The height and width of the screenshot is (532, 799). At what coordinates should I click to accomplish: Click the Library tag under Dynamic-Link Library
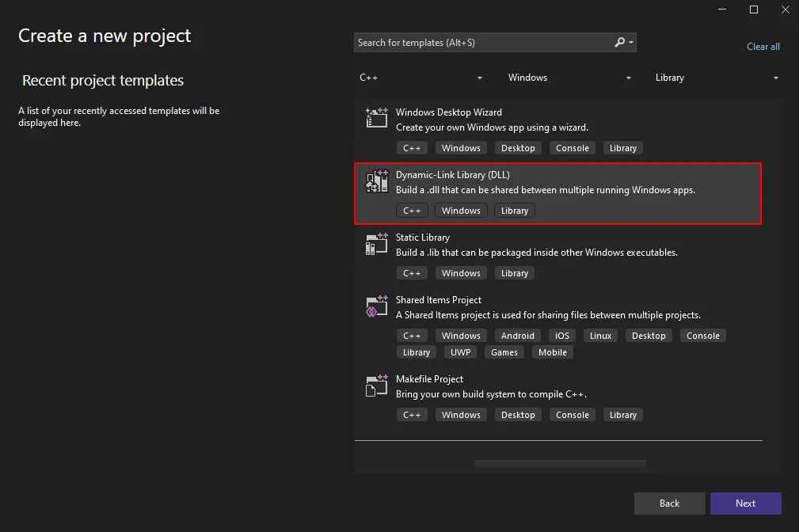514,211
